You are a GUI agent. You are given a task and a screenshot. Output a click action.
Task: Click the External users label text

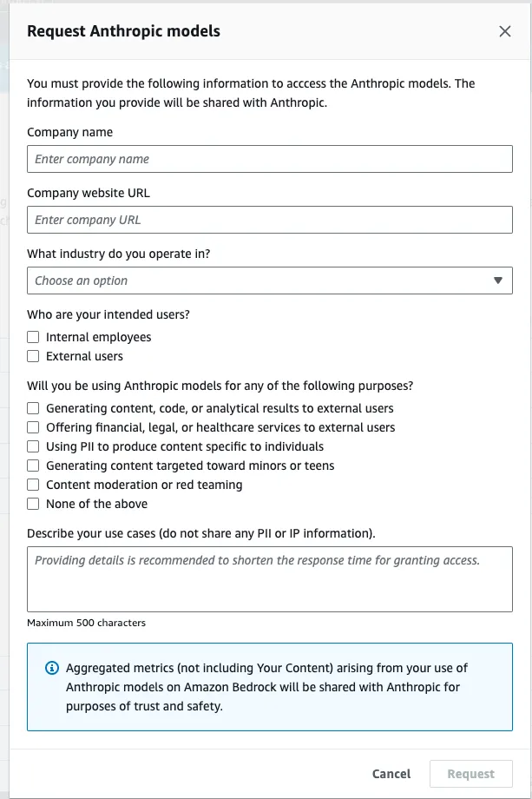pos(84,356)
